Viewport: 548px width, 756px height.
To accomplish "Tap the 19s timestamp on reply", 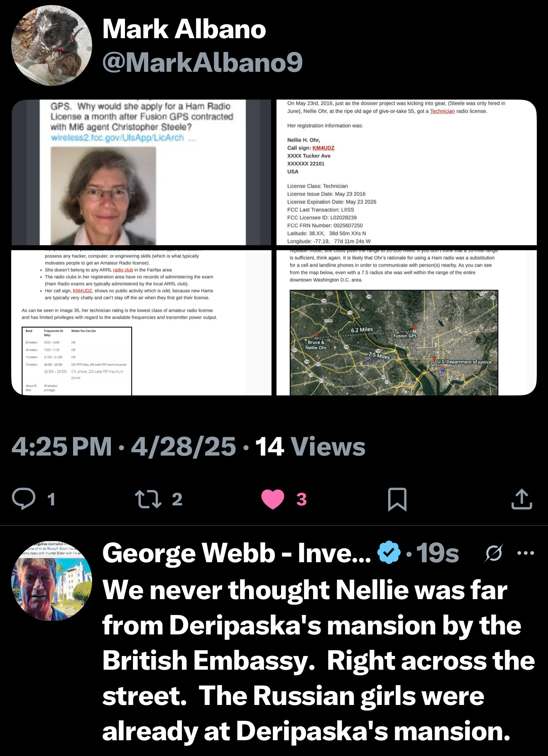I will [438, 553].
